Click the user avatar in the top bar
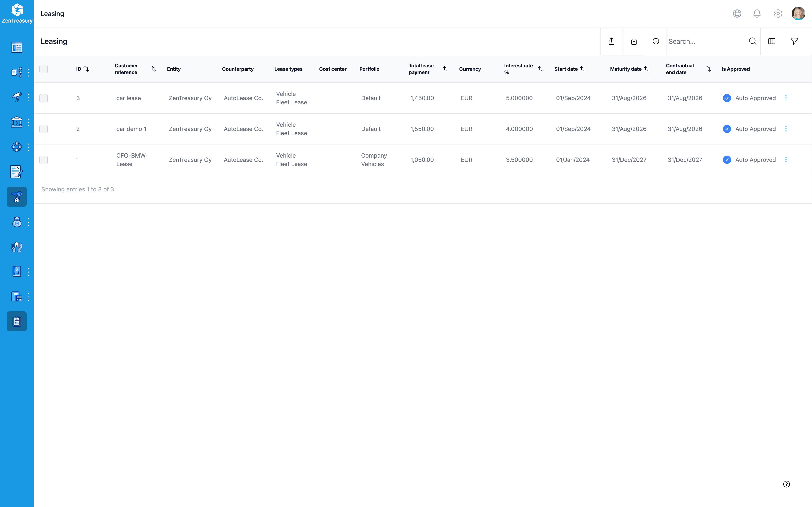This screenshot has height=507, width=812. coord(798,13)
